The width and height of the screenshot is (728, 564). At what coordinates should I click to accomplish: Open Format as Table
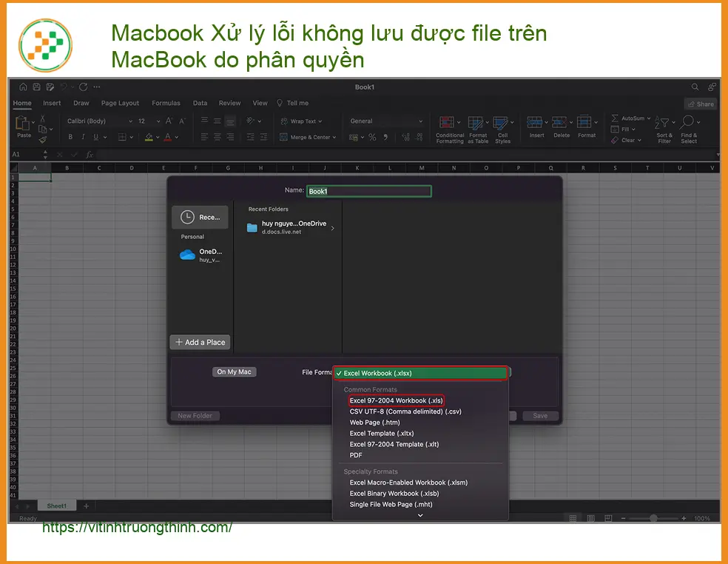(x=478, y=130)
